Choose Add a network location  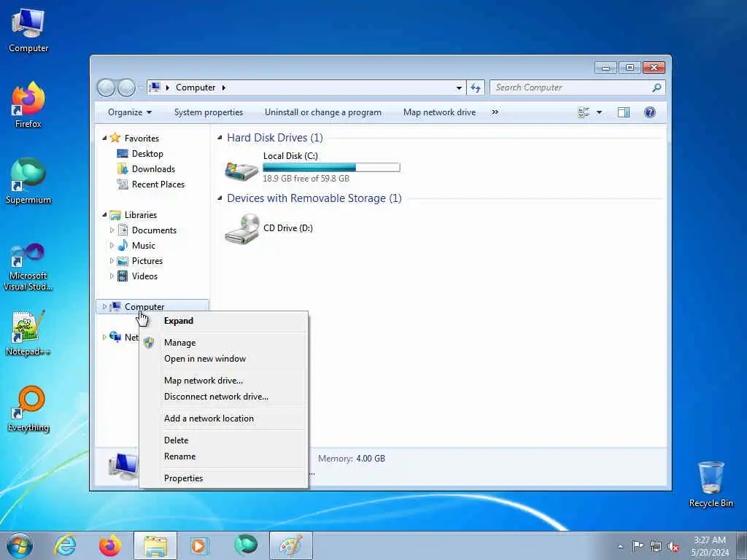(x=223, y=419)
